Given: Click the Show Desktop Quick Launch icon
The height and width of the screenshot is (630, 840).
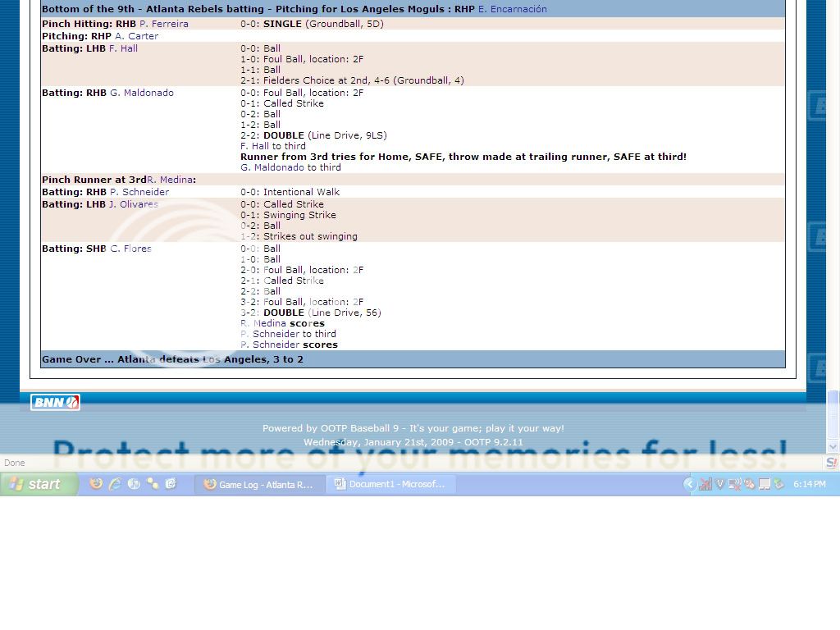Looking at the screenshot, I should tap(171, 483).
